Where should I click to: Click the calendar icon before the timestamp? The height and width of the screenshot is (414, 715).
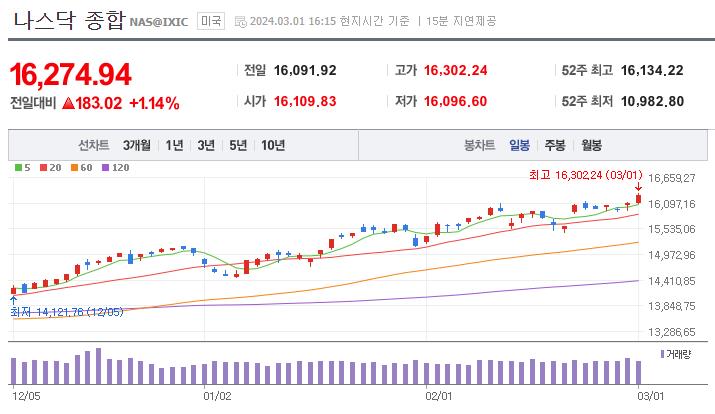click(x=240, y=21)
